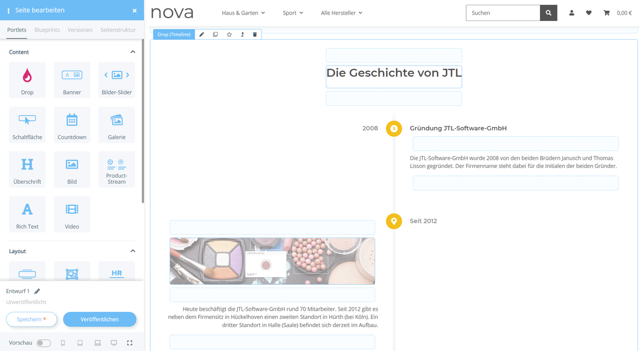Switch to the Portlets tab
Image resolution: width=644 pixels, height=351 pixels.
pyautogui.click(x=16, y=30)
